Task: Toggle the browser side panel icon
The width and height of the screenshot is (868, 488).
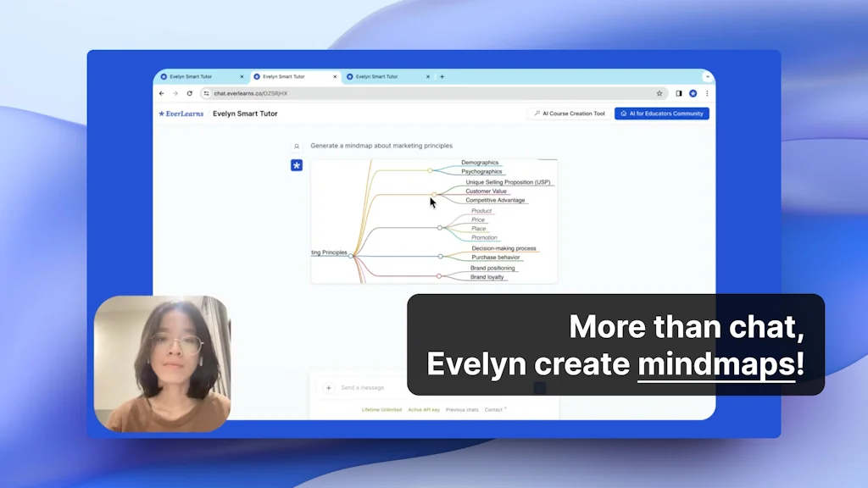Action: 678,93
